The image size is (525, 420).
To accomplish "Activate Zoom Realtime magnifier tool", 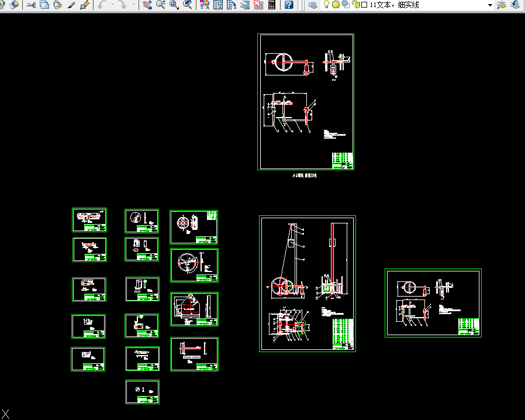I will [x=161, y=5].
